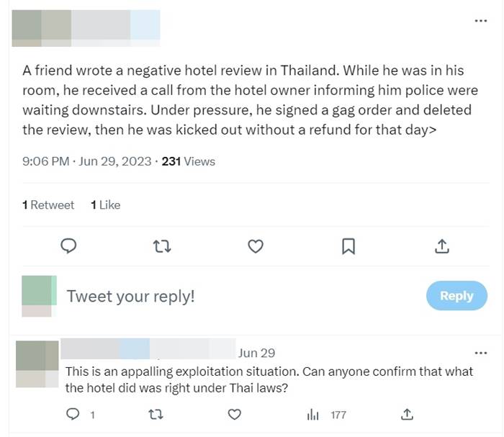Share the main tweet via upload icon
The image size is (504, 437).
pos(441,247)
